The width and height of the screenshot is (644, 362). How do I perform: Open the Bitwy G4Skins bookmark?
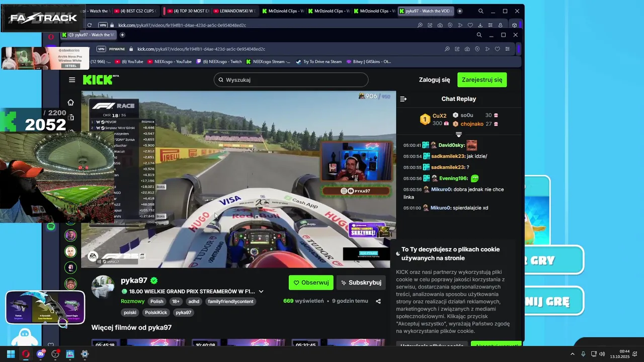point(369,62)
